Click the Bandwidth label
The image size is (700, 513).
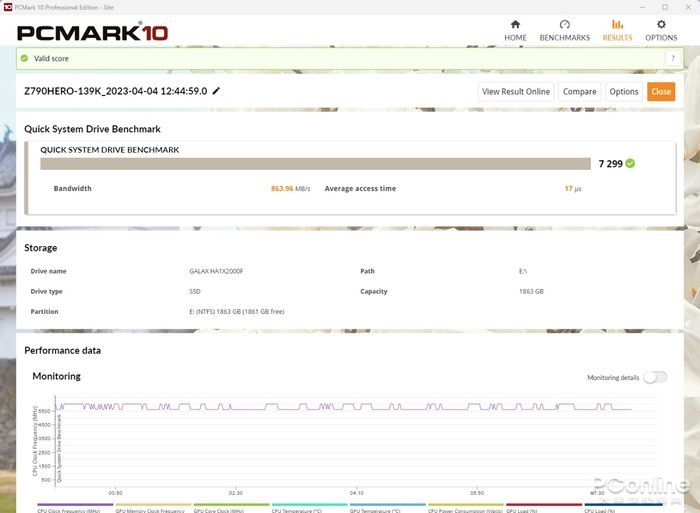[72, 188]
